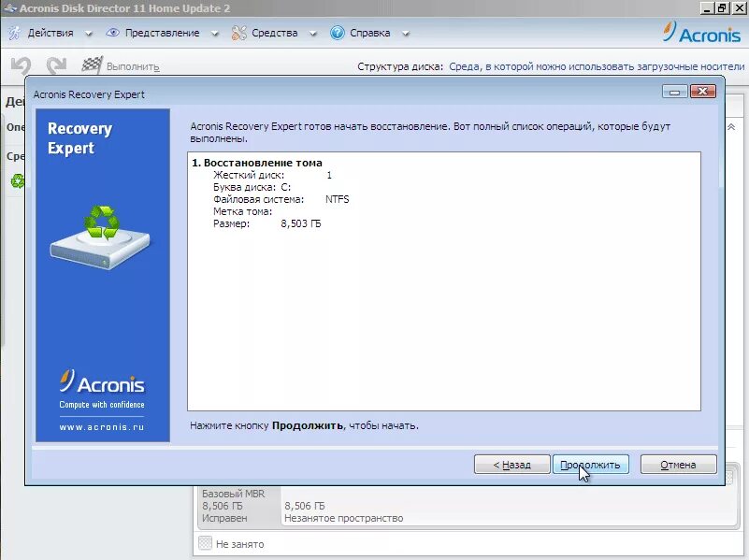Image resolution: width=749 pixels, height=560 pixels.
Task: Open the Действия dropdown arrow
Action: (88, 33)
